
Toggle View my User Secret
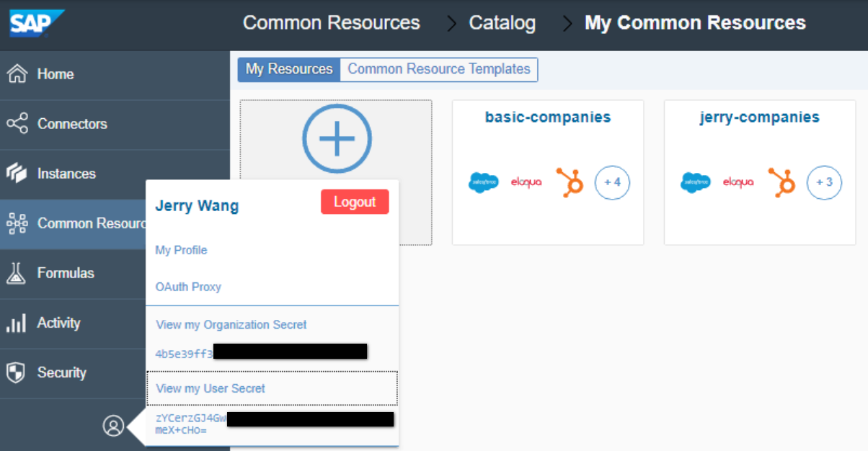(x=211, y=388)
